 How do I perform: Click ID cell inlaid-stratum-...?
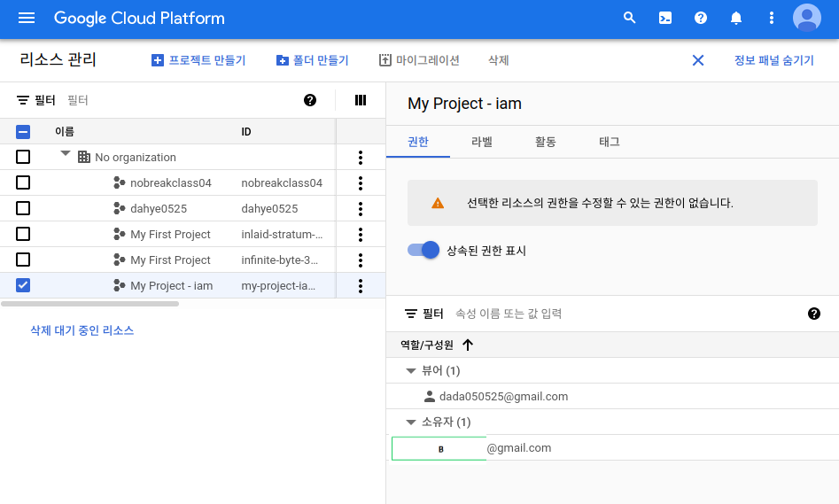282,235
